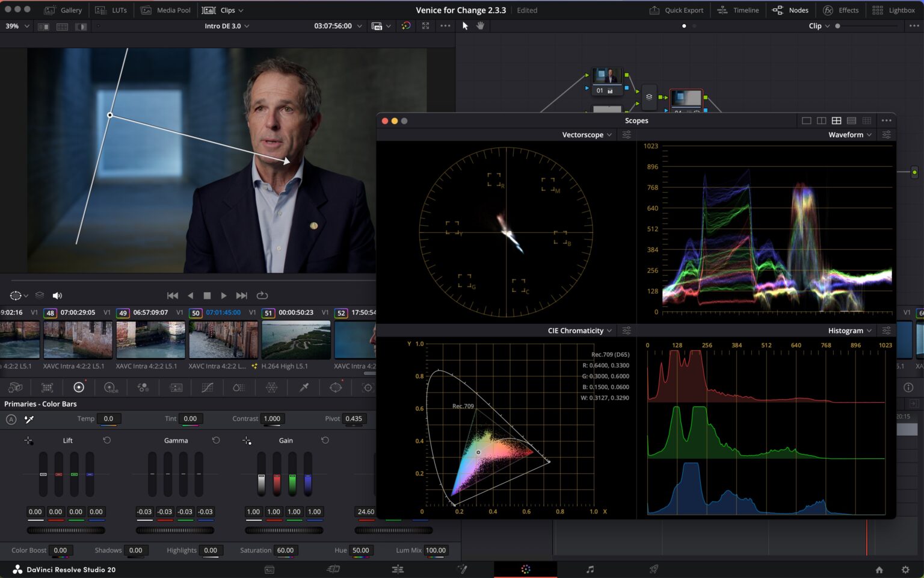
Task: Select the hand pan tool in node editor
Action: (x=480, y=26)
